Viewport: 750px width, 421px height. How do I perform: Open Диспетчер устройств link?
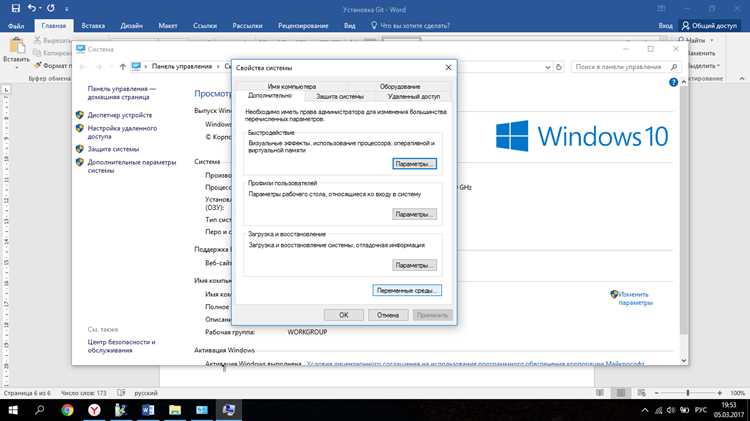[x=120, y=115]
